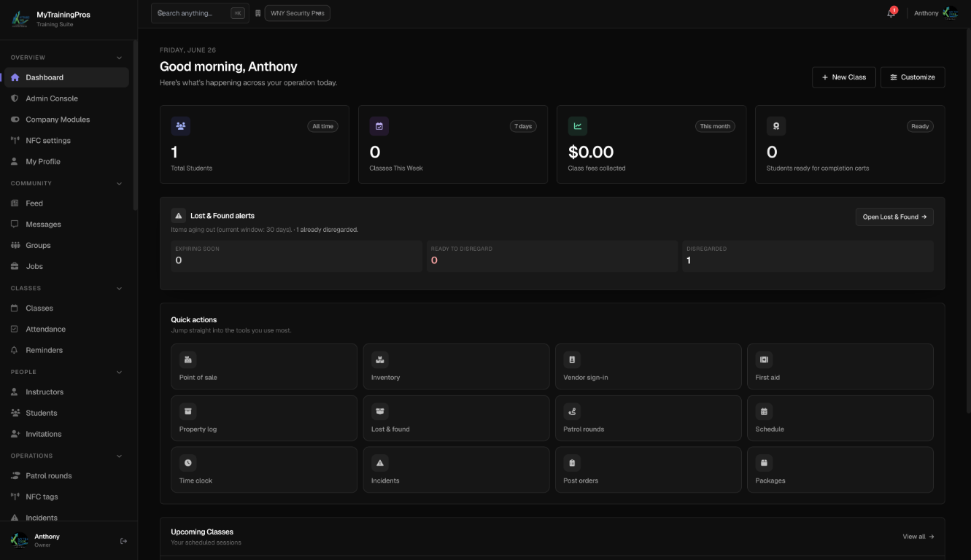Viewport: 971px width, 560px height.
Task: Click the Classes This Week calendar icon
Action: [379, 126]
